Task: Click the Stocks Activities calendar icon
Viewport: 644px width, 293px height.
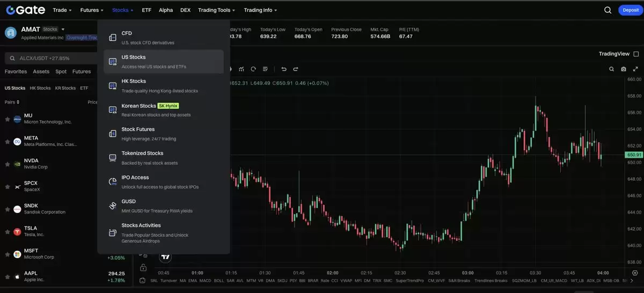Action: point(113,233)
